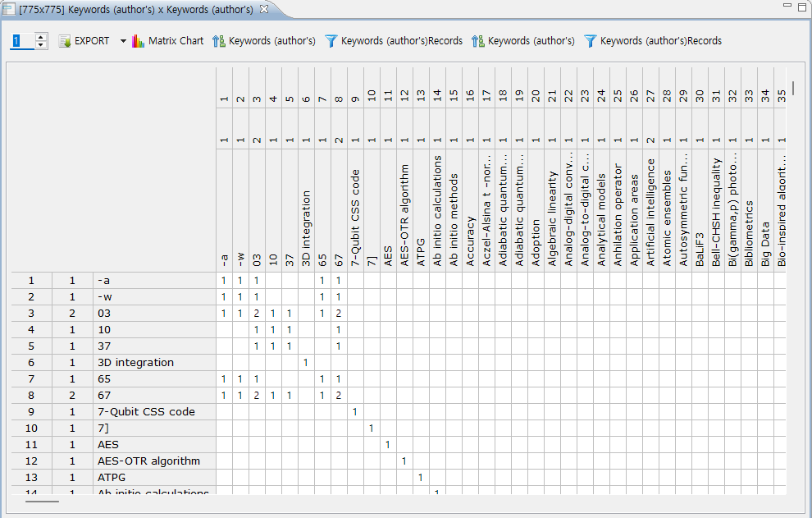Close the Keywords x Keywords matrix tab
Viewport: 812px width, 518px height.
[x=264, y=9]
